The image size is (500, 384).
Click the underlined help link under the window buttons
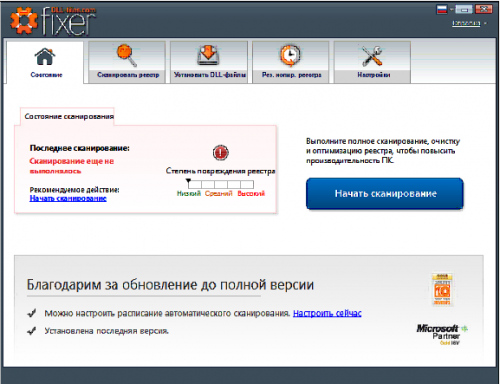click(466, 23)
